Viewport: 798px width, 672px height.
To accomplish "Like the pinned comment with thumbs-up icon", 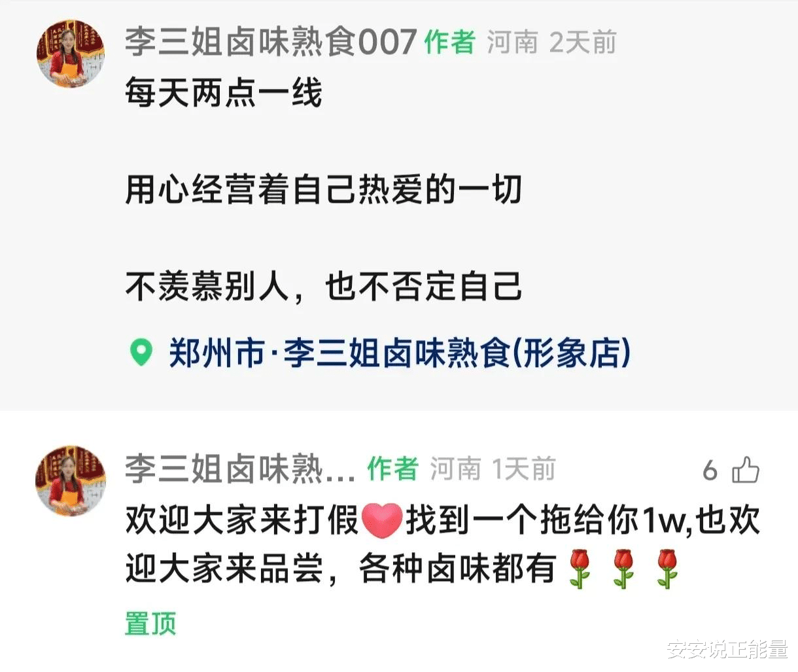I will (745, 469).
